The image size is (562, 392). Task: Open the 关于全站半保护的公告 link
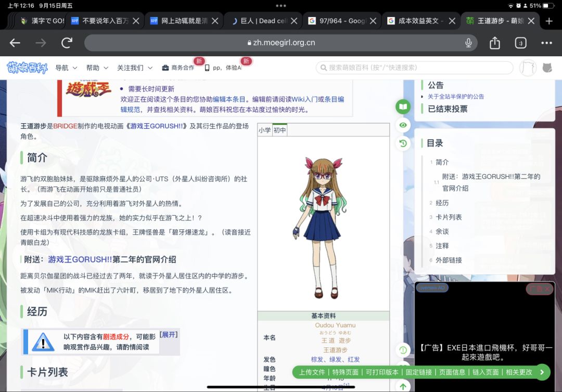pos(455,96)
